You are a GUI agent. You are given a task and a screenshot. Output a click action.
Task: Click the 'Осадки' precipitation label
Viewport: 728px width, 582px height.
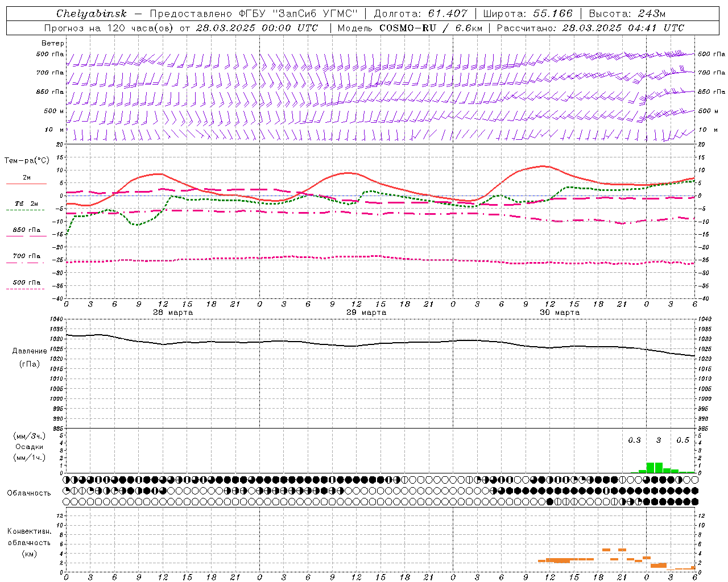coord(30,447)
